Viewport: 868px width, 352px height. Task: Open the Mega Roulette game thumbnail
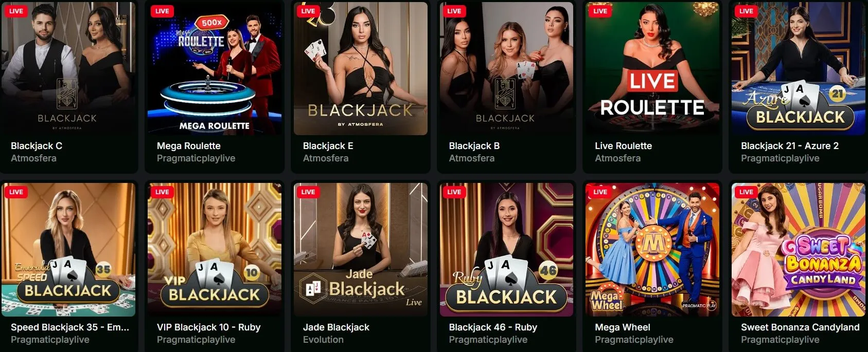[215, 68]
